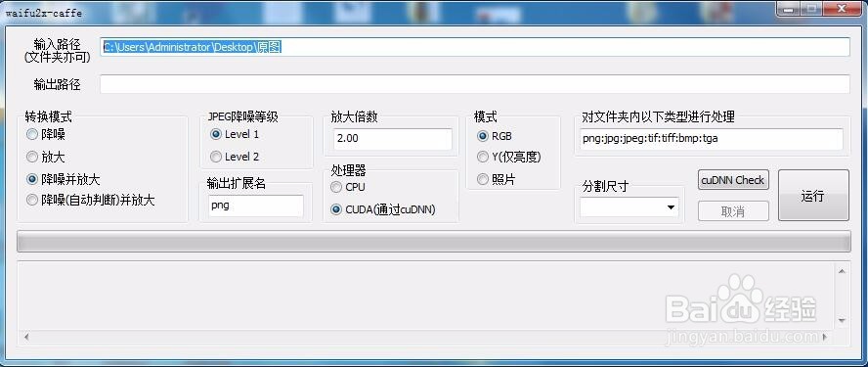Select CUDA(通过cuDNN) processor option
Image resolution: width=868 pixels, height=367 pixels.
(383, 209)
